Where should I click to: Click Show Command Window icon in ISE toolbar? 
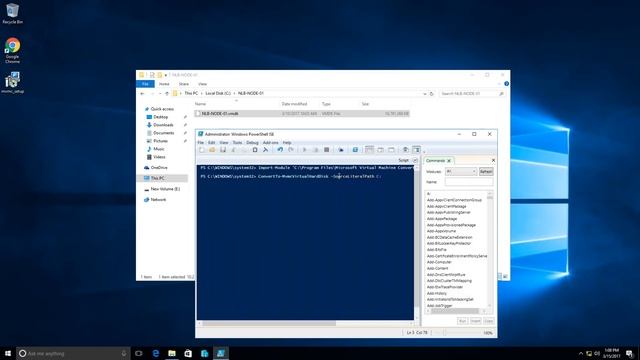tap(405, 150)
